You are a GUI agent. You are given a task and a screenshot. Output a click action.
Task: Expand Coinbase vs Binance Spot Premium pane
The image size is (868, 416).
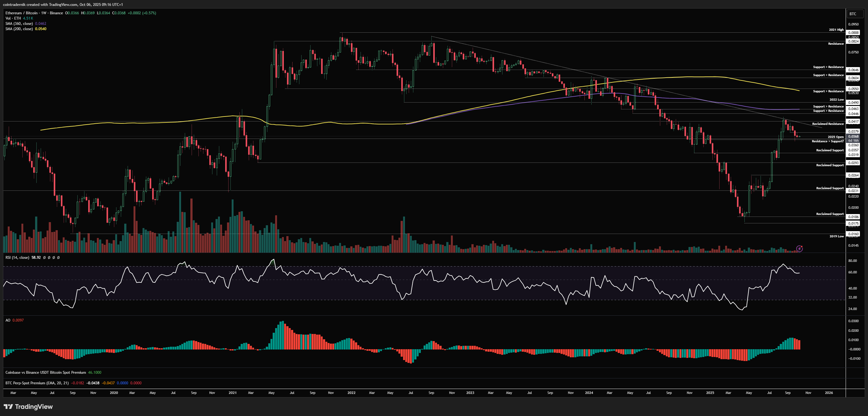[x=45, y=373]
